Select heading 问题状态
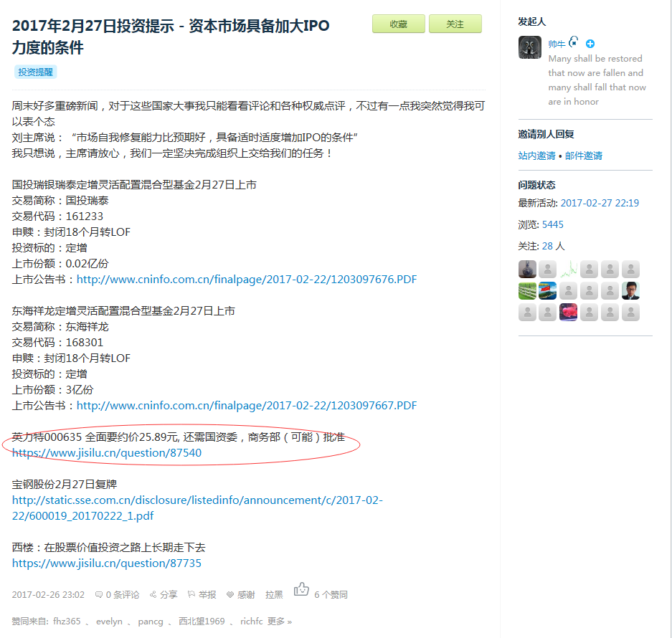This screenshot has width=672, height=638. click(536, 185)
